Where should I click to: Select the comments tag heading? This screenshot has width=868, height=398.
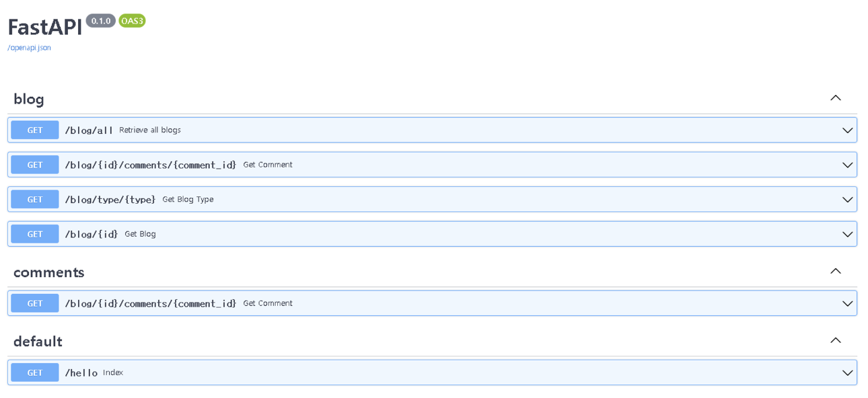[x=48, y=272]
